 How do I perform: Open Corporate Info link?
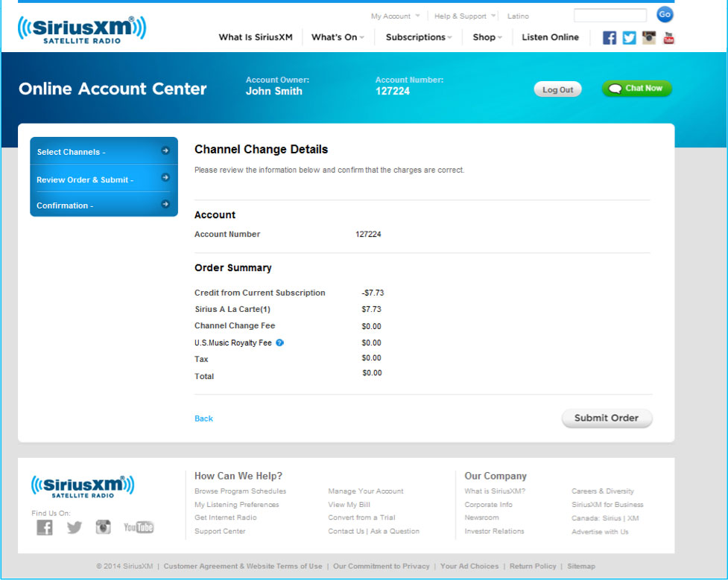coord(488,504)
